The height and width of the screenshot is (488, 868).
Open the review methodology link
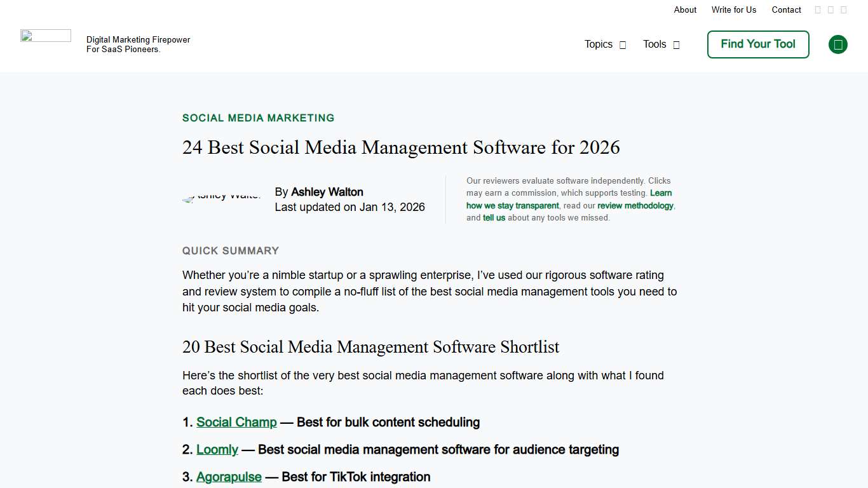click(x=635, y=205)
